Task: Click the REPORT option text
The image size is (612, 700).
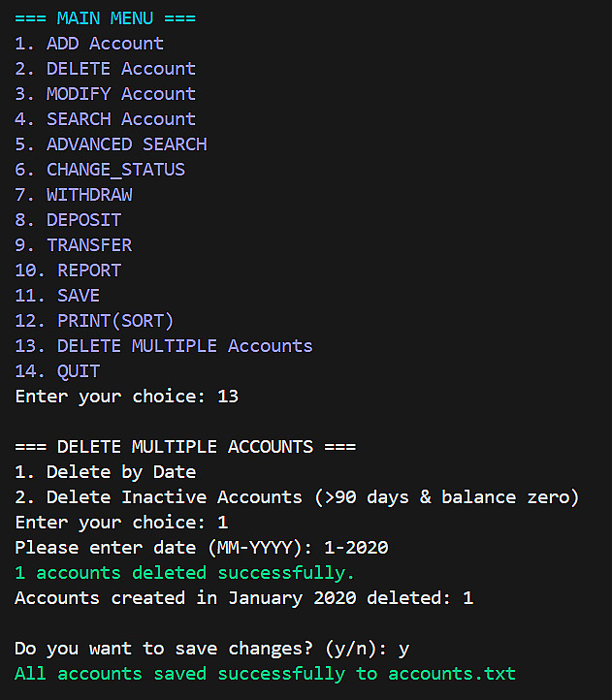Action: click(68, 270)
